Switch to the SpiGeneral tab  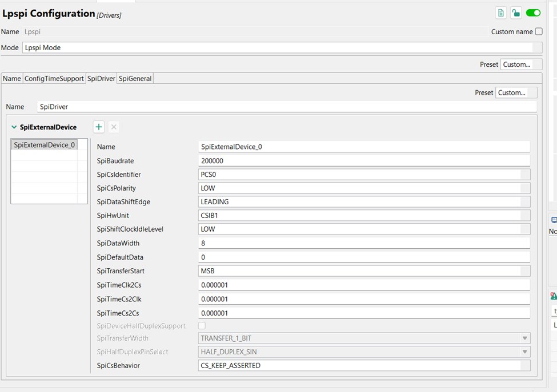point(135,78)
